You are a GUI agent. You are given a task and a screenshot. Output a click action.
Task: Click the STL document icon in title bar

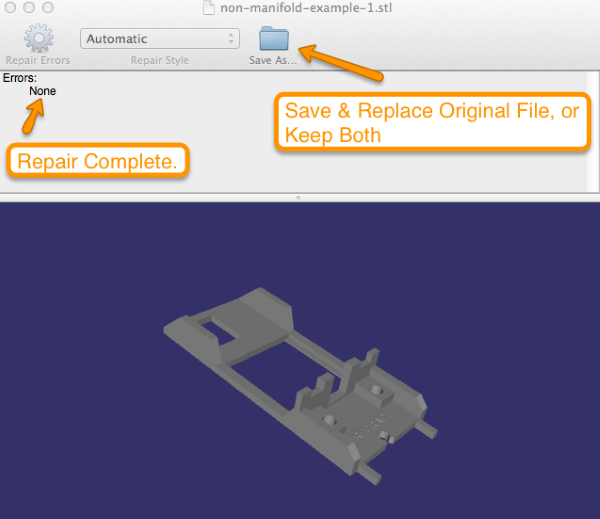[206, 8]
